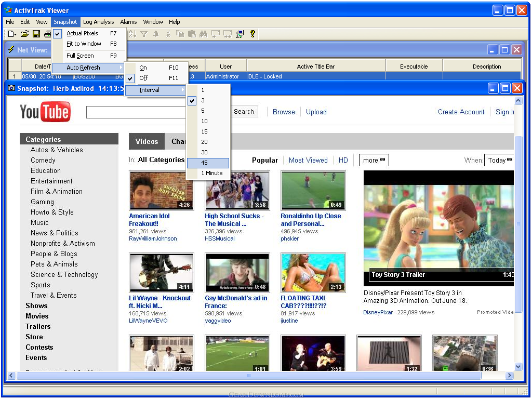The height and width of the screenshot is (399, 532).
Task: Click the Cut scissors toolbar icon
Action: click(168, 34)
